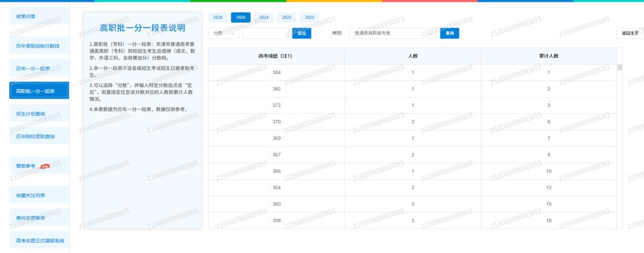Click note 2 text beginning 本一分一段表不含
Viewport: 644px width, 253px height.
[142, 71]
